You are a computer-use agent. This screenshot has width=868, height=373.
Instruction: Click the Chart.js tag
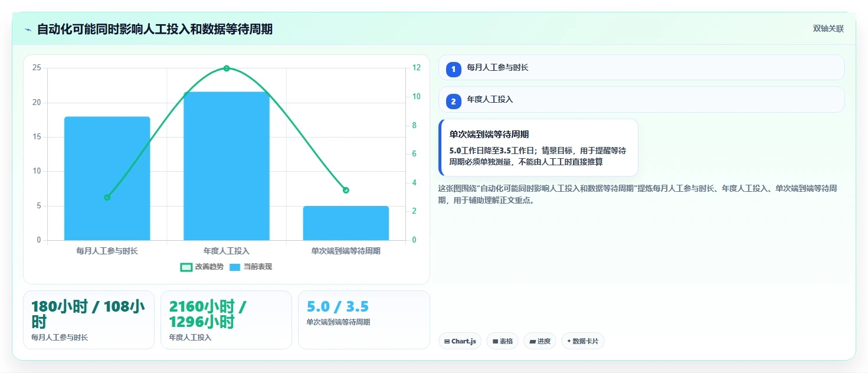[x=460, y=341]
